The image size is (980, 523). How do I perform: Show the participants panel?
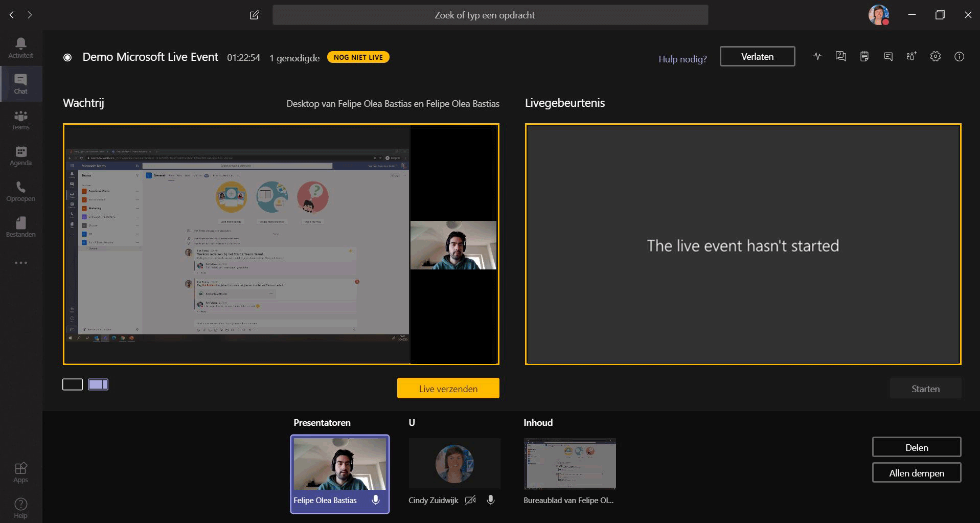point(911,56)
